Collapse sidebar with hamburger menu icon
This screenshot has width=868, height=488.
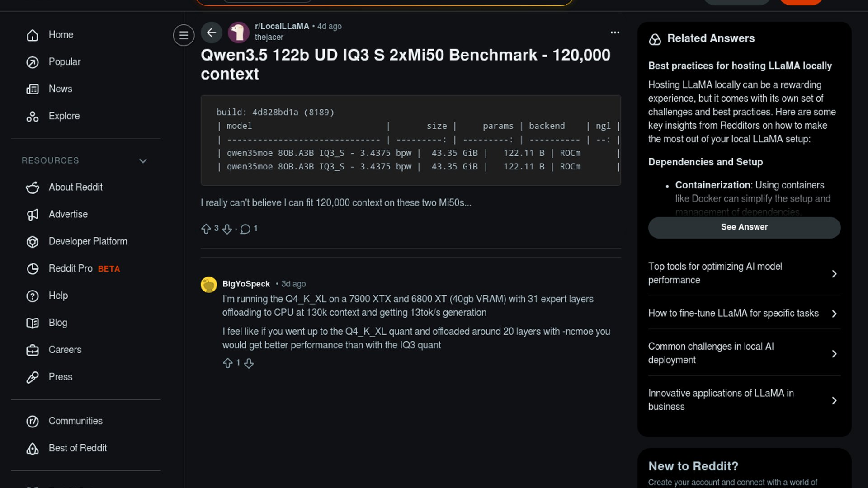(184, 35)
